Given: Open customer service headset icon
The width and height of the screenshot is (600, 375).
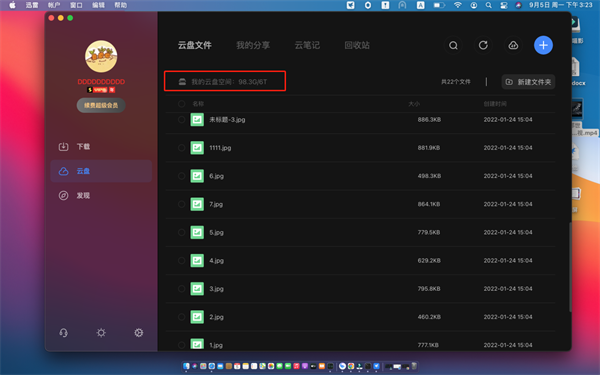Looking at the screenshot, I should coord(64,333).
